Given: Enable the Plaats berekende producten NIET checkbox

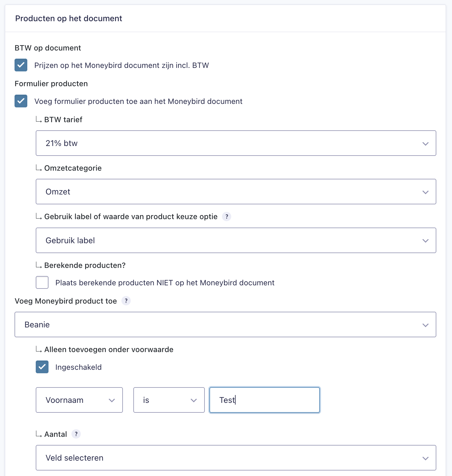Looking at the screenshot, I should (42, 282).
